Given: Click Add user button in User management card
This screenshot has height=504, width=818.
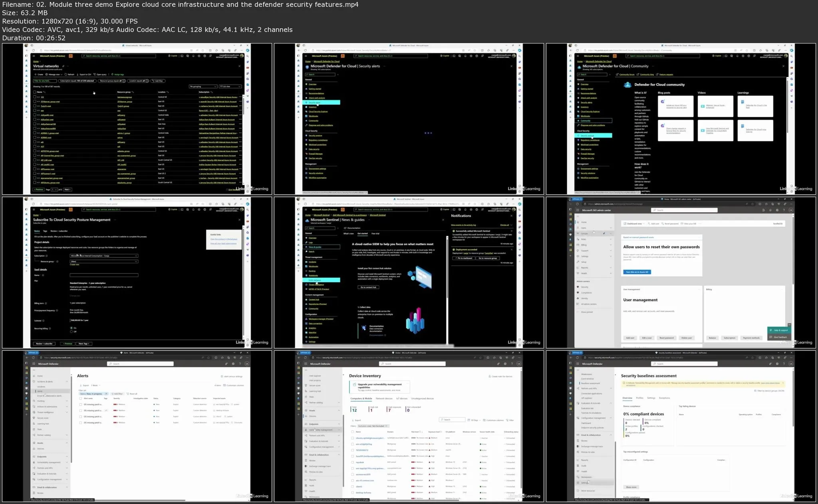Looking at the screenshot, I should pos(630,338).
